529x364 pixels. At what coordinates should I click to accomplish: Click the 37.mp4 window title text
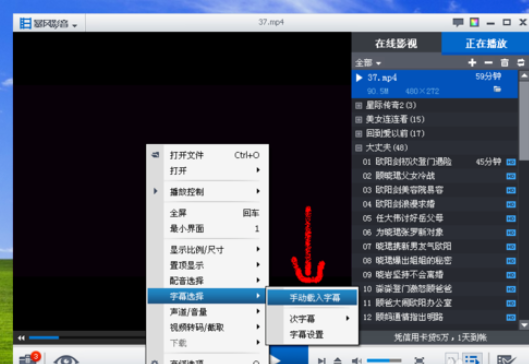click(x=271, y=22)
